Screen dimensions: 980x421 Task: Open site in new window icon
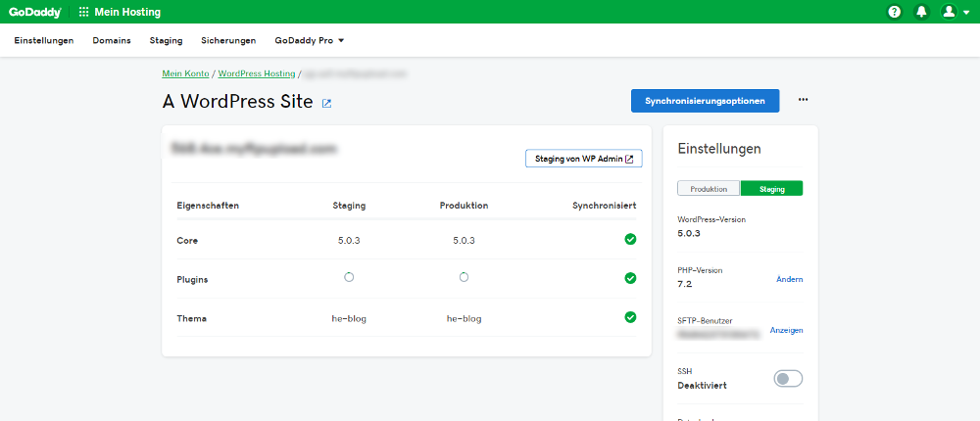point(326,104)
